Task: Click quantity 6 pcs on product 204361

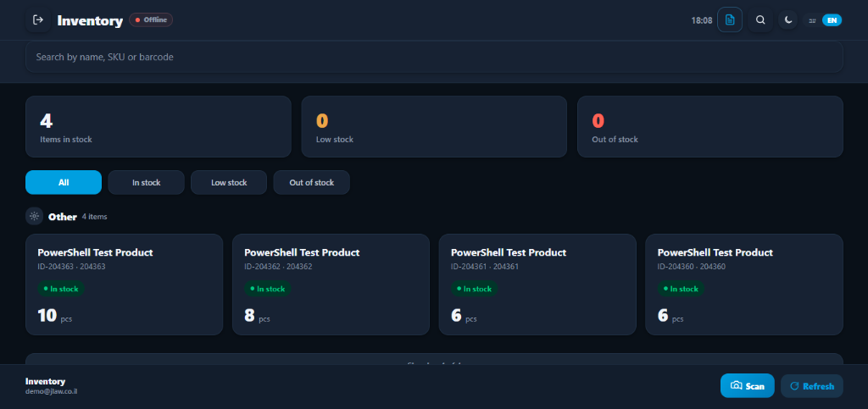Action: tap(464, 316)
